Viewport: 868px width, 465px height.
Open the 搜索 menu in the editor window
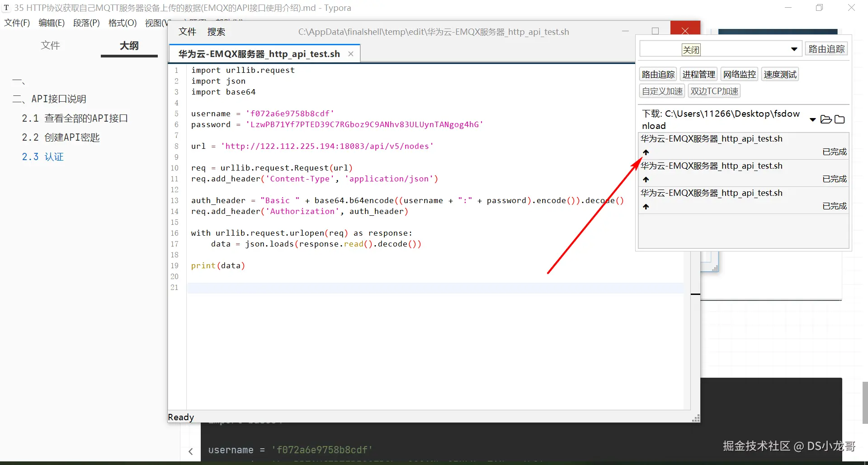click(x=216, y=32)
